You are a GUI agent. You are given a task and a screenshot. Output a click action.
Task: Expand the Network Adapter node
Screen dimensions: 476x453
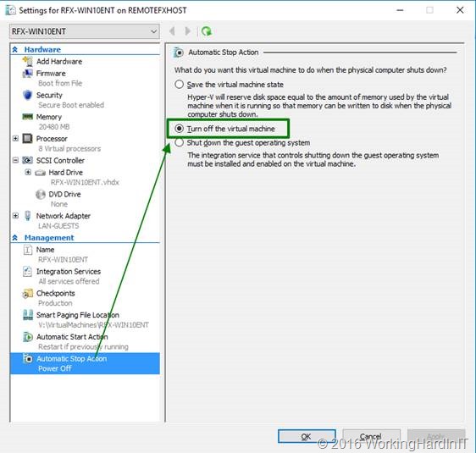click(x=15, y=216)
